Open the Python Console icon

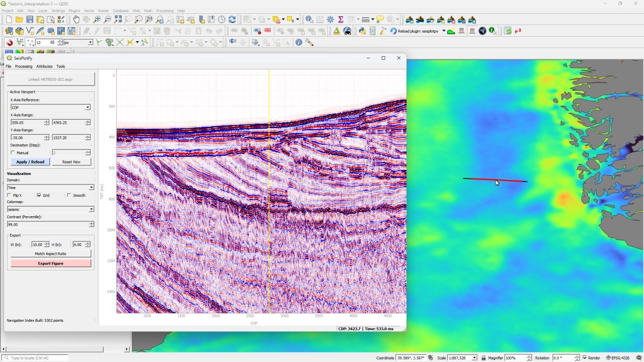362,31
